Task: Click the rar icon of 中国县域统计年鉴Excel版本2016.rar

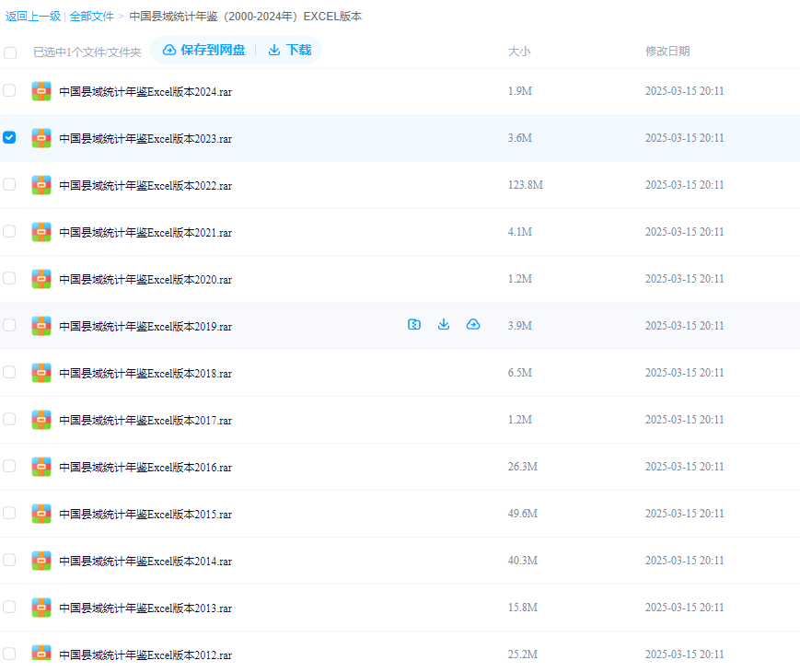Action: pyautogui.click(x=41, y=467)
